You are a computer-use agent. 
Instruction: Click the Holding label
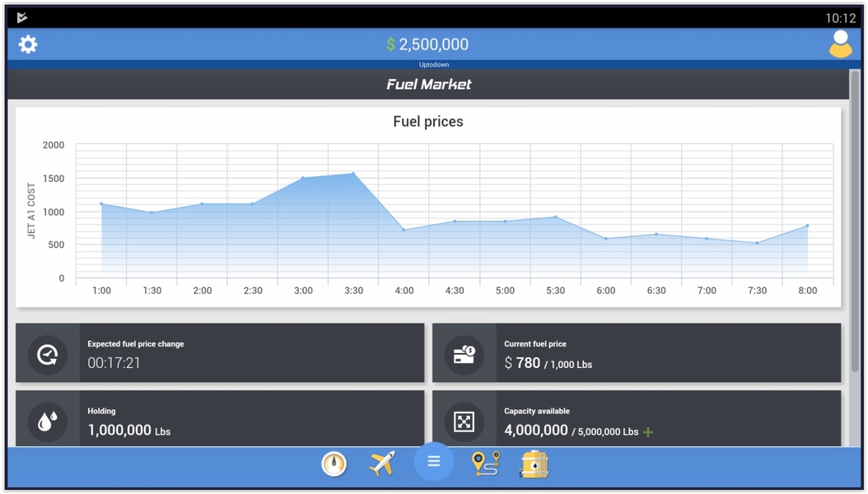tap(101, 412)
